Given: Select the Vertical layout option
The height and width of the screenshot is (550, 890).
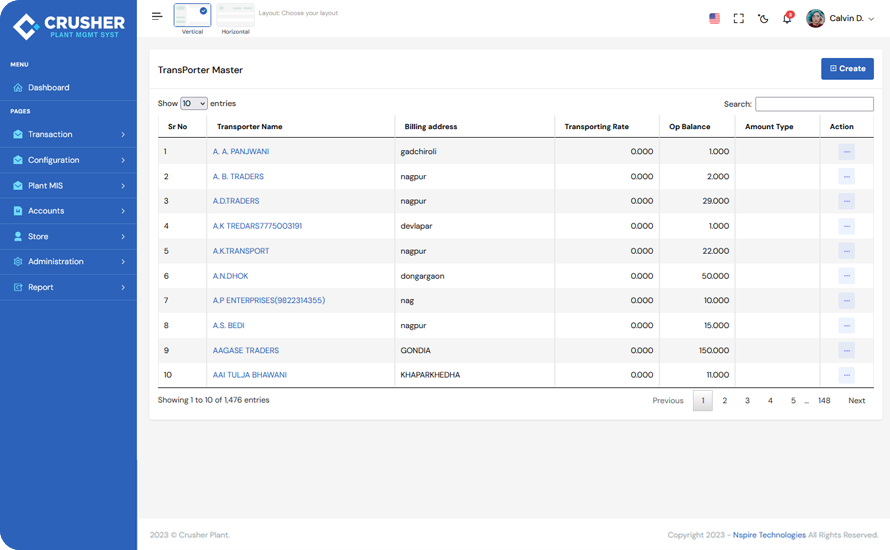Looking at the screenshot, I should [192, 16].
